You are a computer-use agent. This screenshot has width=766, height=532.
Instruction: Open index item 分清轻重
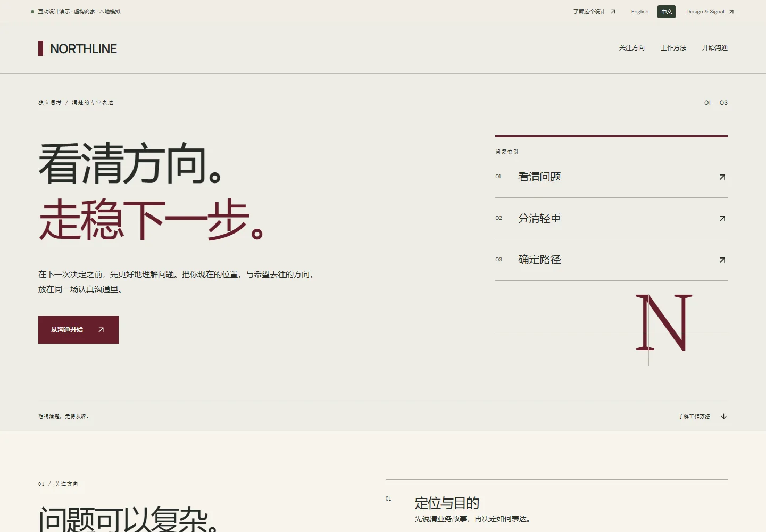(x=611, y=219)
